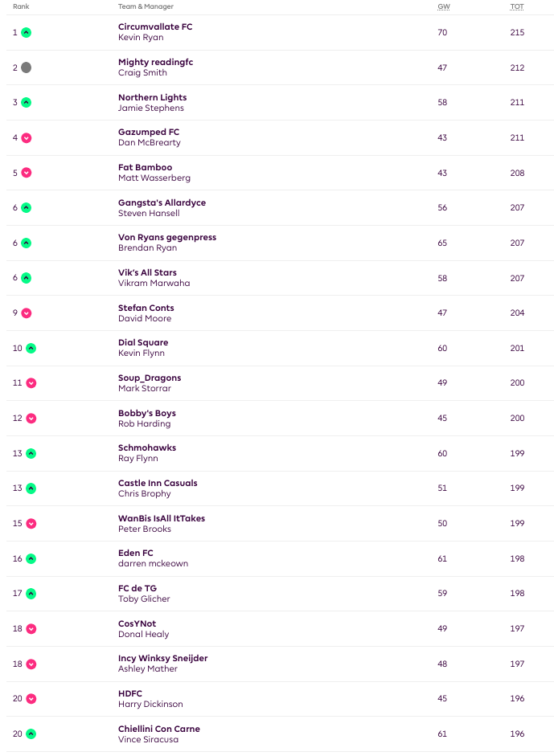The image size is (554, 756).
Task: Open the Schmohawks team link
Action: click(x=147, y=447)
